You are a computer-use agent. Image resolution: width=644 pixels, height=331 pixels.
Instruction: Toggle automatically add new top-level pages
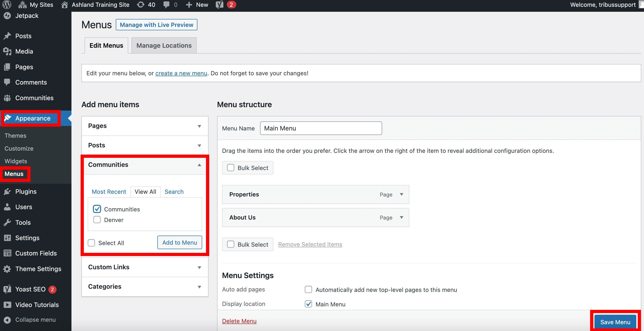click(308, 289)
